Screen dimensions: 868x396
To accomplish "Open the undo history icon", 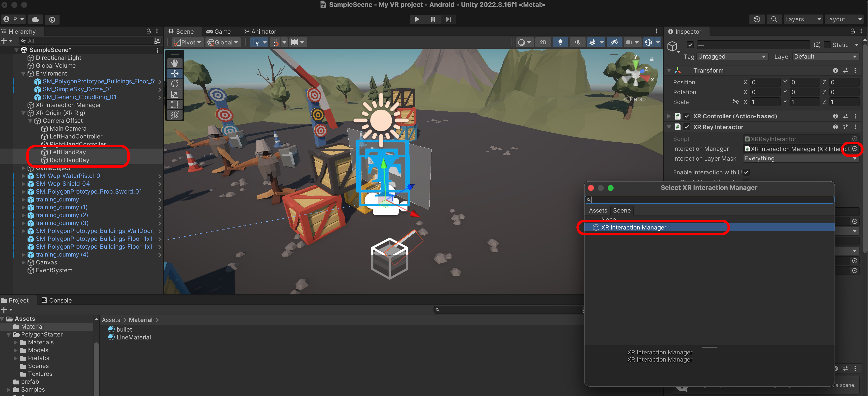I will (x=757, y=19).
